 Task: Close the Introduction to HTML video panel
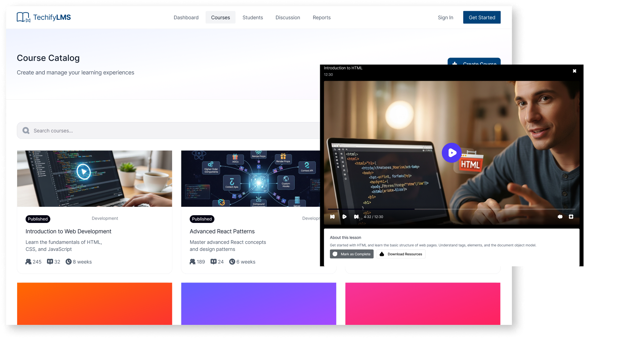(574, 71)
